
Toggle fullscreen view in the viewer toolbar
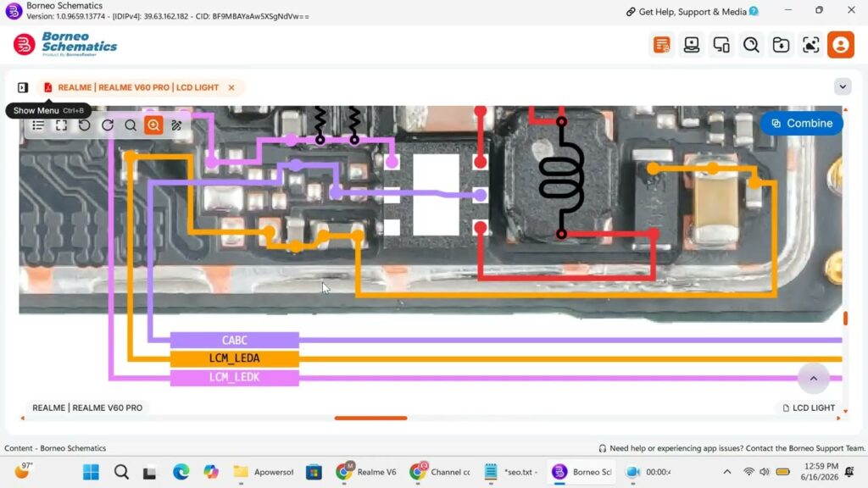pos(61,125)
